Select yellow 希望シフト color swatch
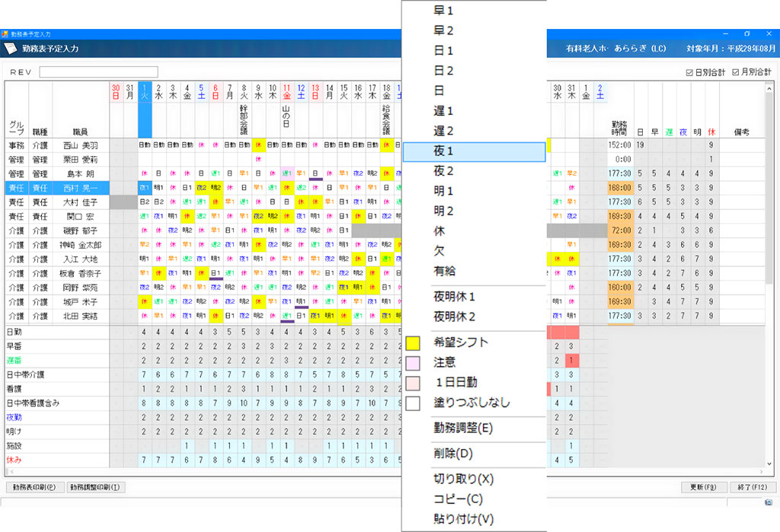The image size is (780, 532). tap(413, 343)
